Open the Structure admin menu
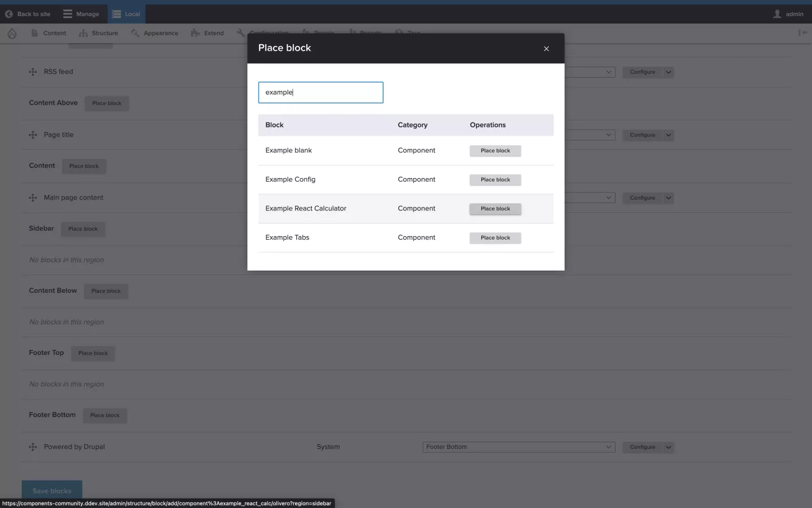812x508 pixels. (99, 33)
